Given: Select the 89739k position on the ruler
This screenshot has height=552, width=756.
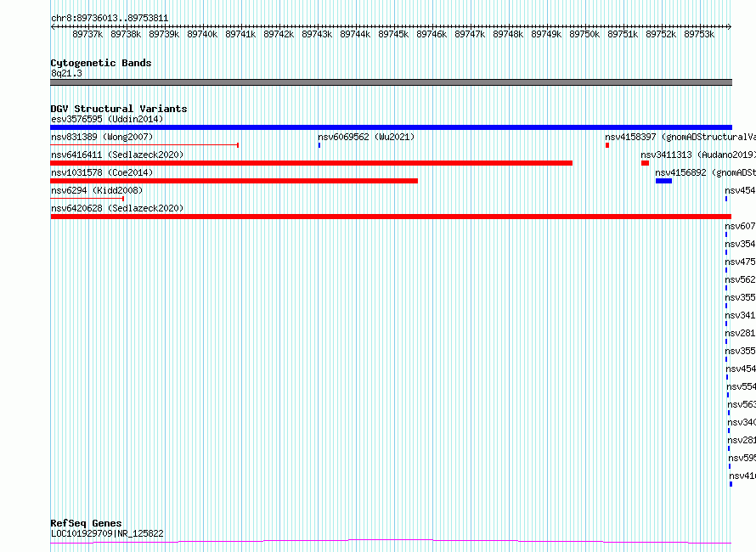Looking at the screenshot, I should [164, 34].
